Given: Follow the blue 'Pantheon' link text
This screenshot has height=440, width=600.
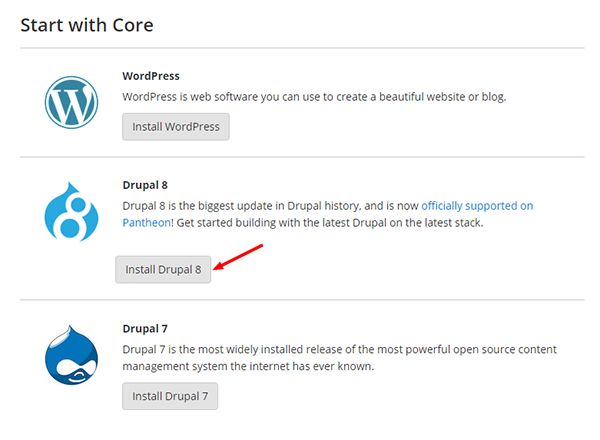Looking at the screenshot, I should click(x=147, y=223).
